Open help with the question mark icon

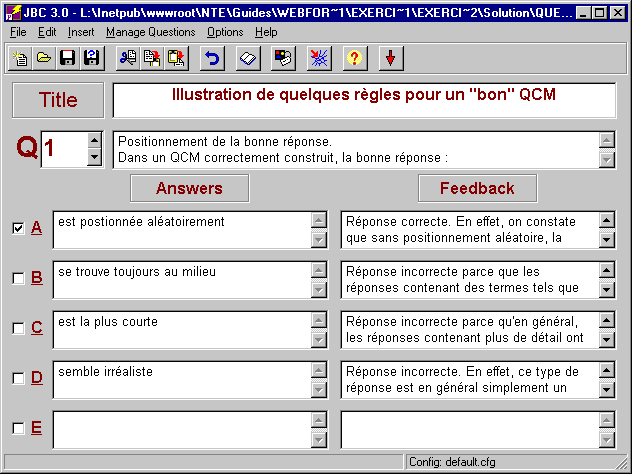pyautogui.click(x=352, y=58)
